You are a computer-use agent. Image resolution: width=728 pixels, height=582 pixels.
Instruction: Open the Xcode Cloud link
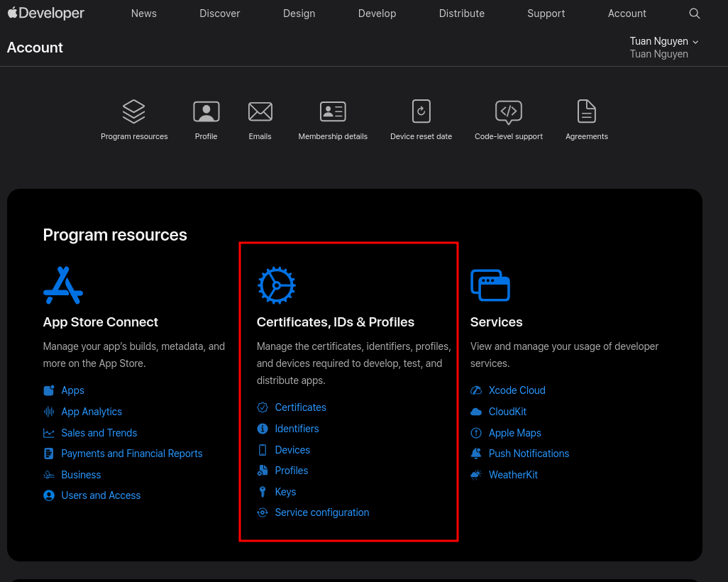(517, 390)
